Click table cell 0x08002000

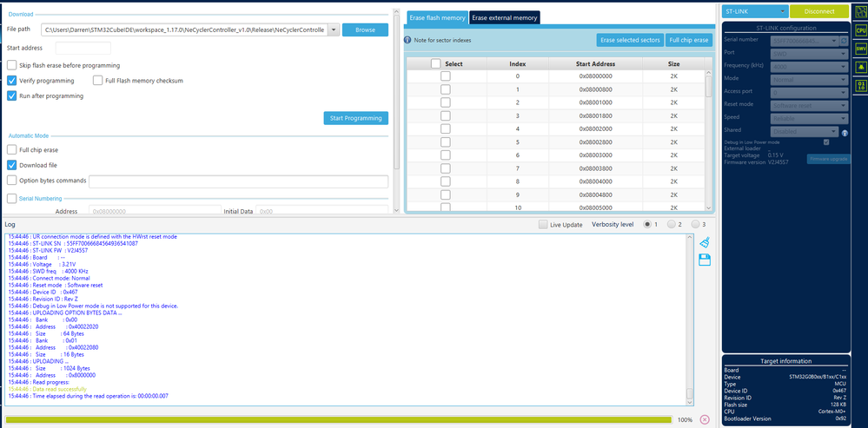pyautogui.click(x=595, y=128)
